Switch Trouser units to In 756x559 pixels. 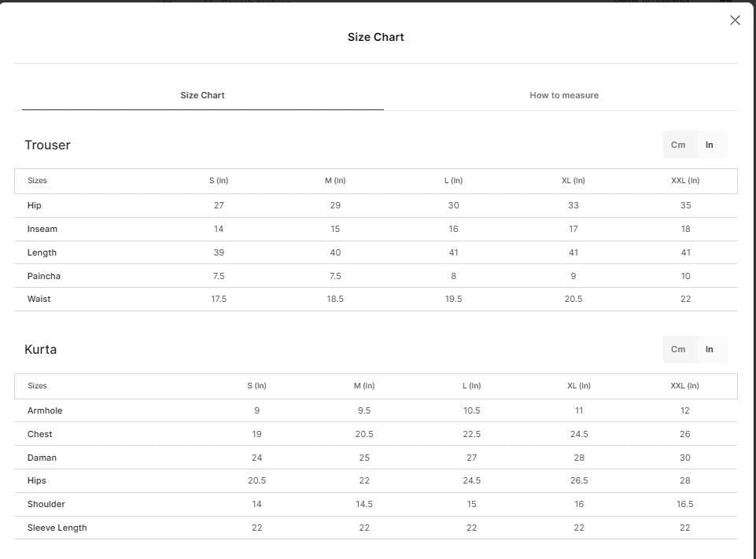pyautogui.click(x=710, y=145)
